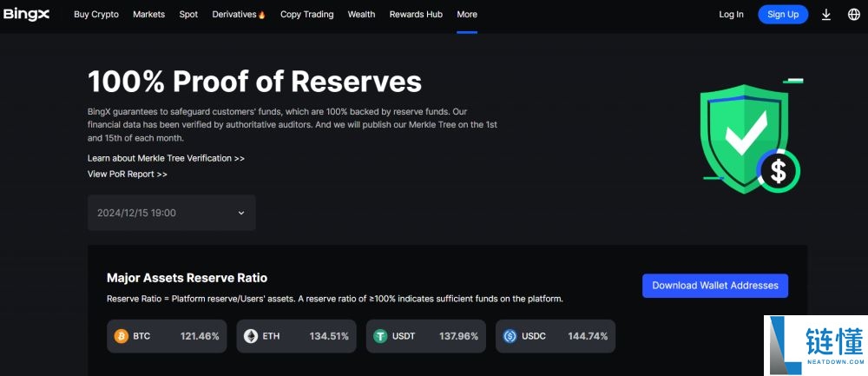Open the Derivatives menu
This screenshot has width=868, height=376.
pyautogui.click(x=239, y=15)
